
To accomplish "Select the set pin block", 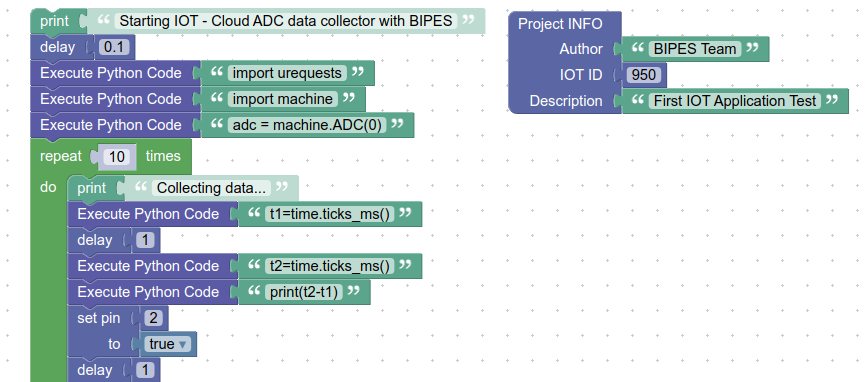I will [x=98, y=318].
